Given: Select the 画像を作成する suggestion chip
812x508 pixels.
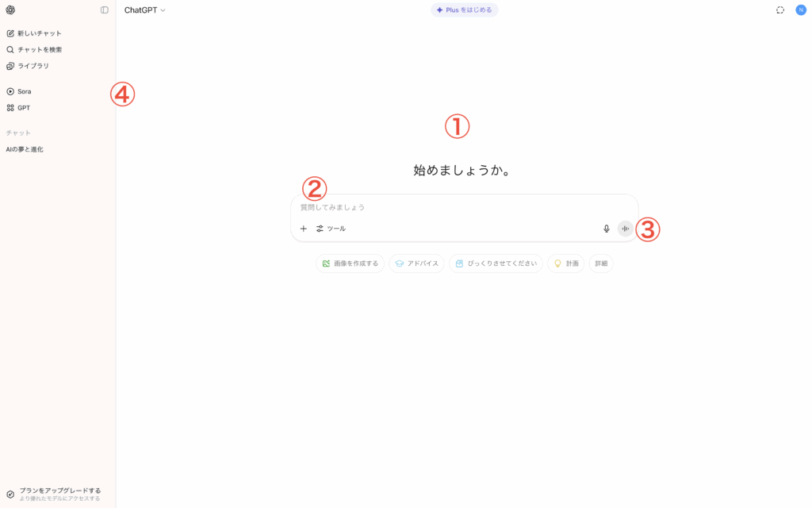Looking at the screenshot, I should point(350,264).
